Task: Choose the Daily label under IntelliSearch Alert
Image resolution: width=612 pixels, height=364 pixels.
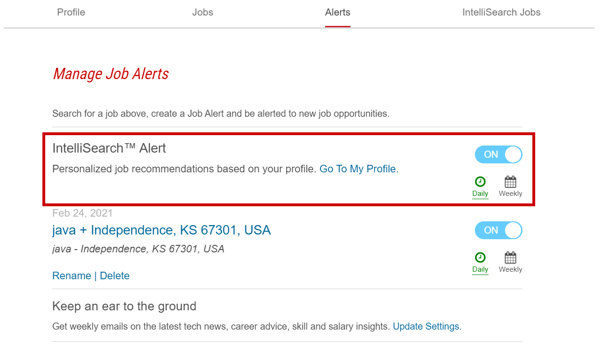Action: (480, 194)
